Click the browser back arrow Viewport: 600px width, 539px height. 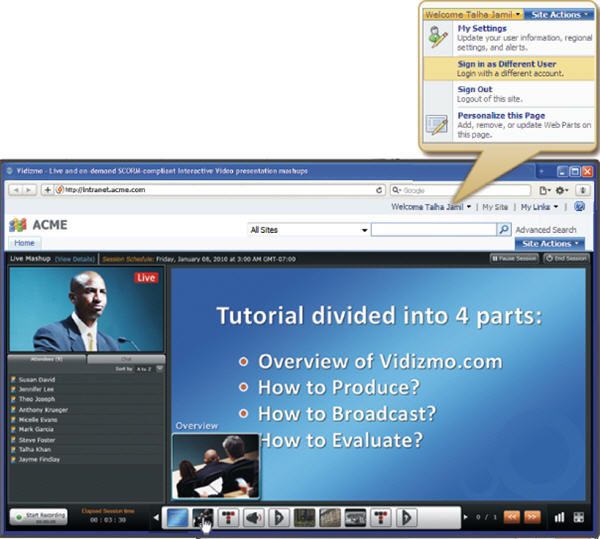coord(16,190)
